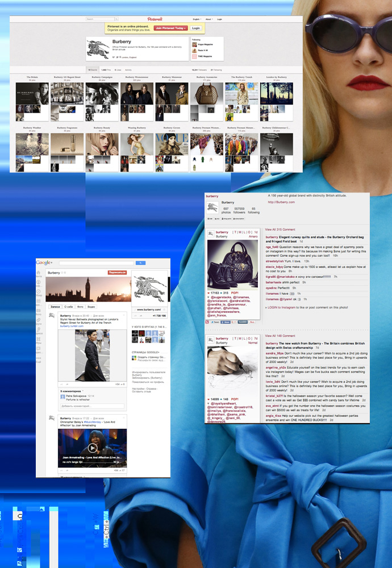
Task: Select the О себе tab on Google+
Action: pos(69,307)
